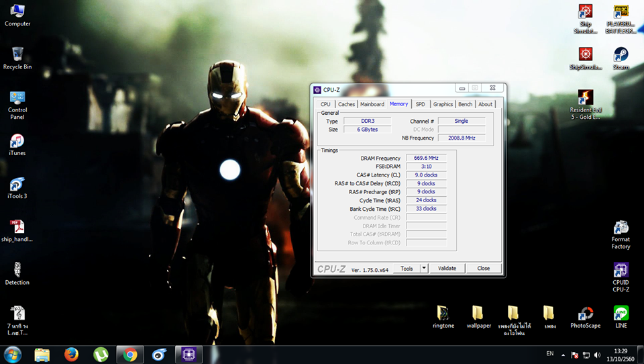The height and width of the screenshot is (364, 644).
Task: Open Firefox from the taskbar
Action: (x=72, y=355)
